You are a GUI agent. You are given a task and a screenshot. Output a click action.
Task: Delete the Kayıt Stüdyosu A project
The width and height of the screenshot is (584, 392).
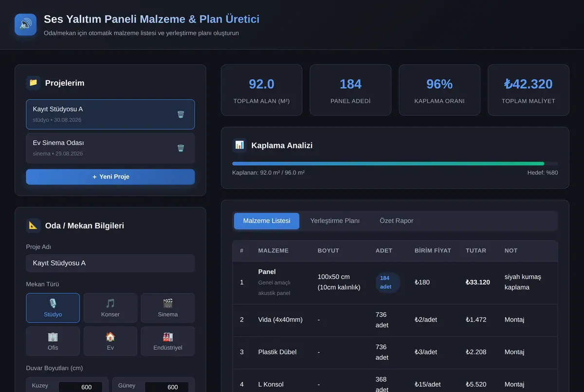tap(181, 114)
